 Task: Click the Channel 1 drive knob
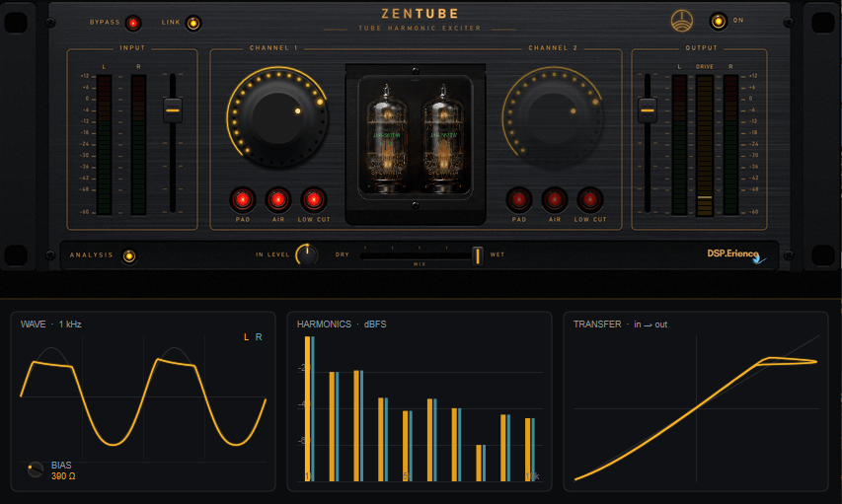278,117
